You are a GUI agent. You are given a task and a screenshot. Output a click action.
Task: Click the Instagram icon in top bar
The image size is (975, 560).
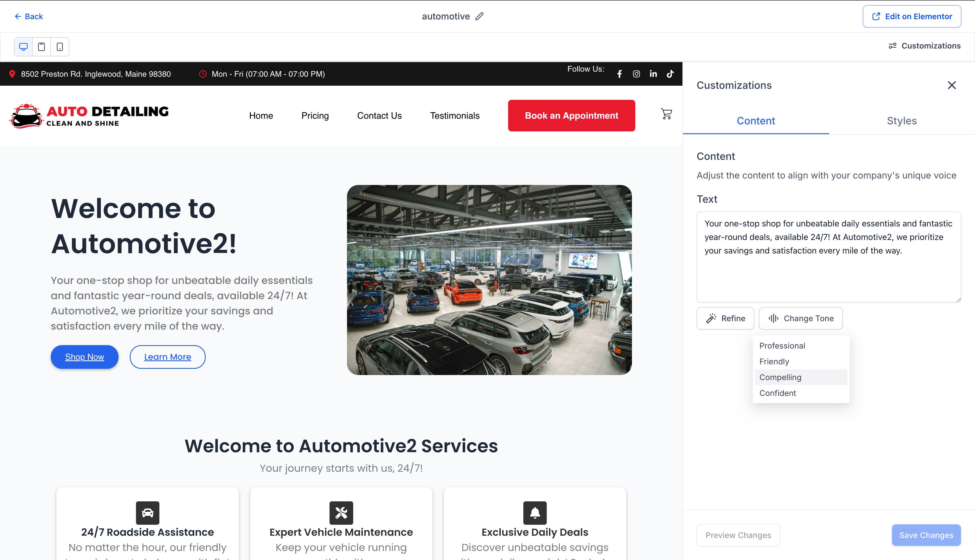pos(636,74)
